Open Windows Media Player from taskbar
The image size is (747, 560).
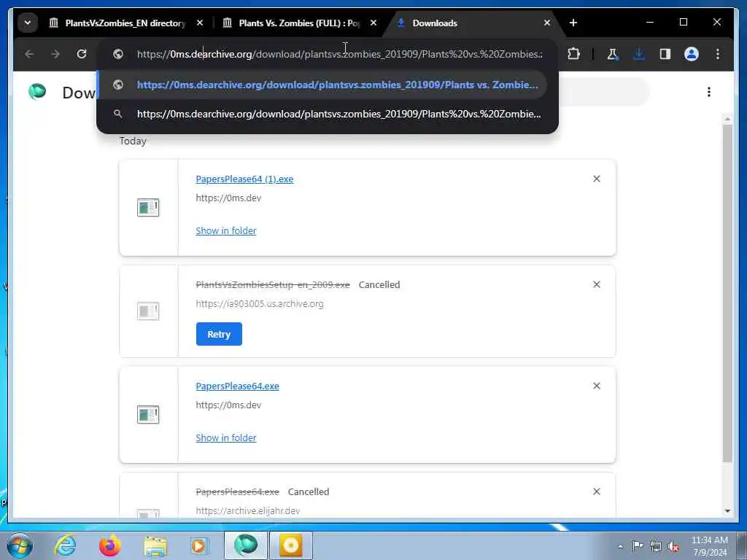point(200,545)
